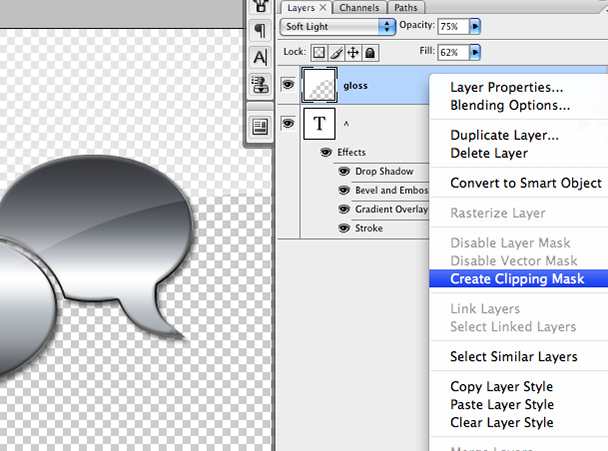Hide the Stroke effect
Image resolution: width=608 pixels, height=451 pixels.
(344, 228)
